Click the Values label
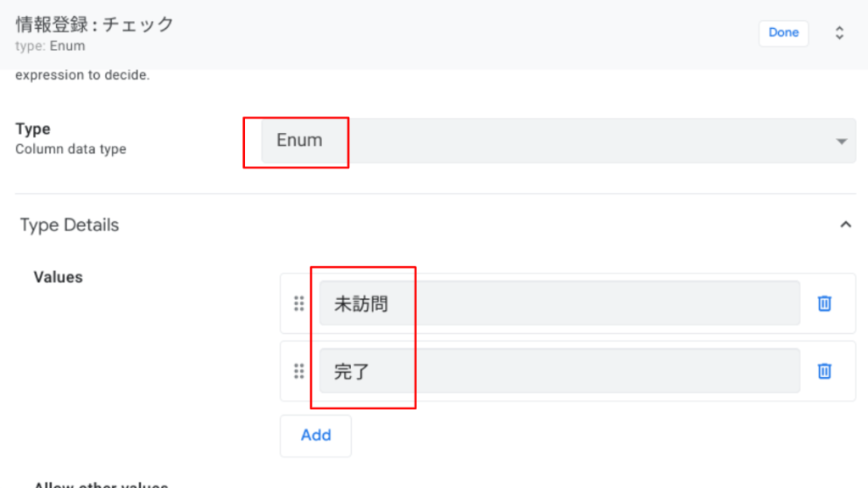The height and width of the screenshot is (488, 868). tap(58, 277)
